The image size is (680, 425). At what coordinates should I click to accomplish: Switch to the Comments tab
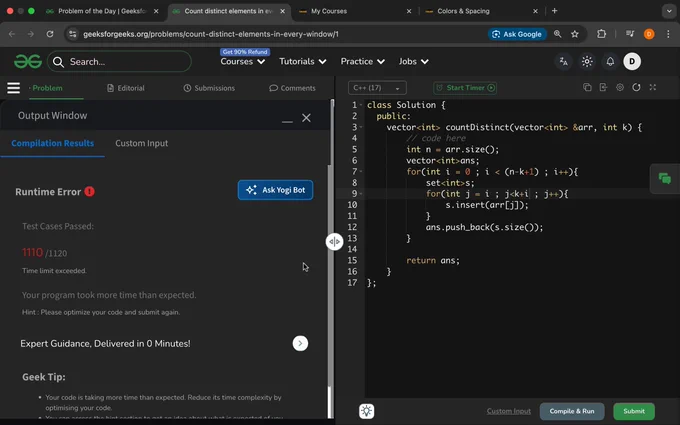coord(292,88)
